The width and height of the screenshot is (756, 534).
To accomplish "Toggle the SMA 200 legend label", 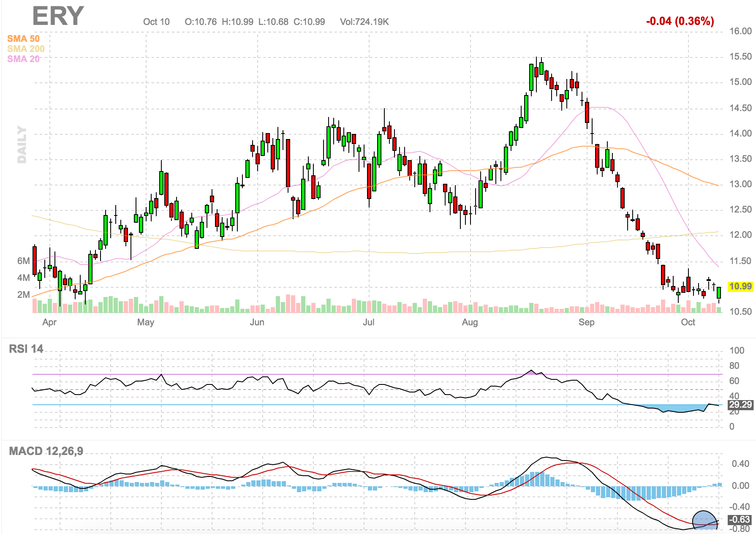I will tap(26, 49).
